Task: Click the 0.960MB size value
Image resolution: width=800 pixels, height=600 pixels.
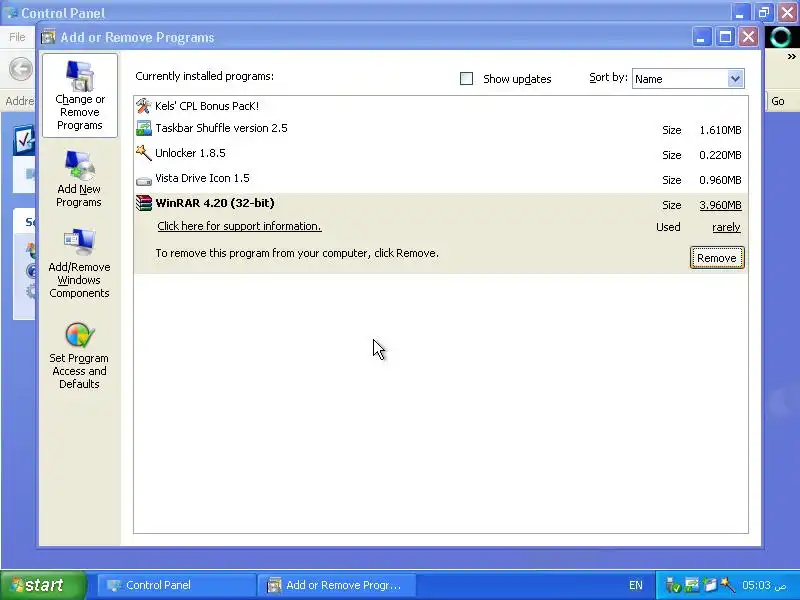Action: pos(720,180)
